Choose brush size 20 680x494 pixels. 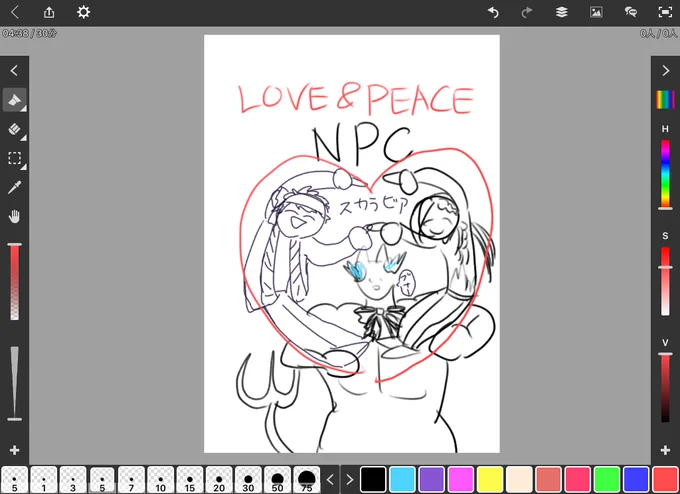point(219,480)
